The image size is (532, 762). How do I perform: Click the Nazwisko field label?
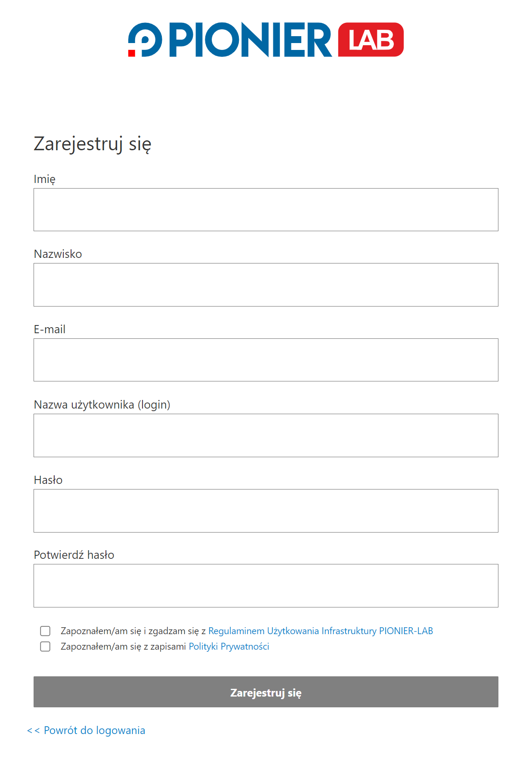[58, 254]
